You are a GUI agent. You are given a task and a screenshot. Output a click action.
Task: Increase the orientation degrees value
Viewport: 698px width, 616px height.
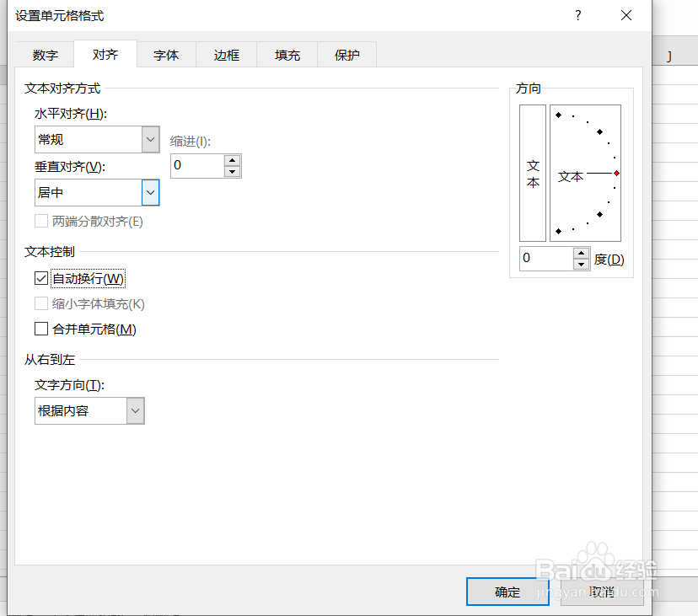click(x=582, y=254)
